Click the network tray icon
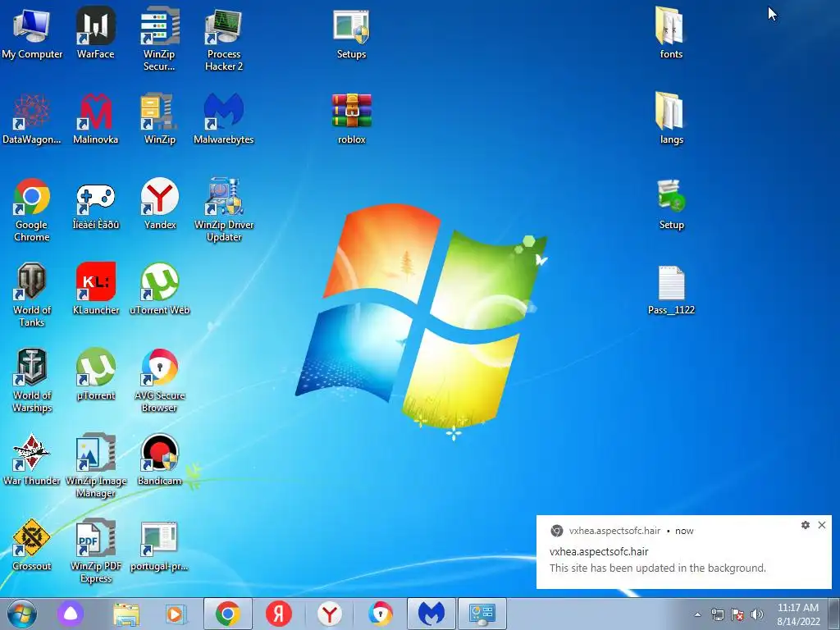This screenshot has height=630, width=840. tap(717, 614)
